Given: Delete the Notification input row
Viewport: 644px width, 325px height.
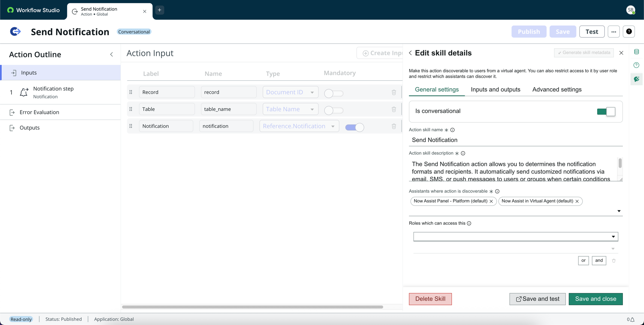Looking at the screenshot, I should click(x=394, y=126).
